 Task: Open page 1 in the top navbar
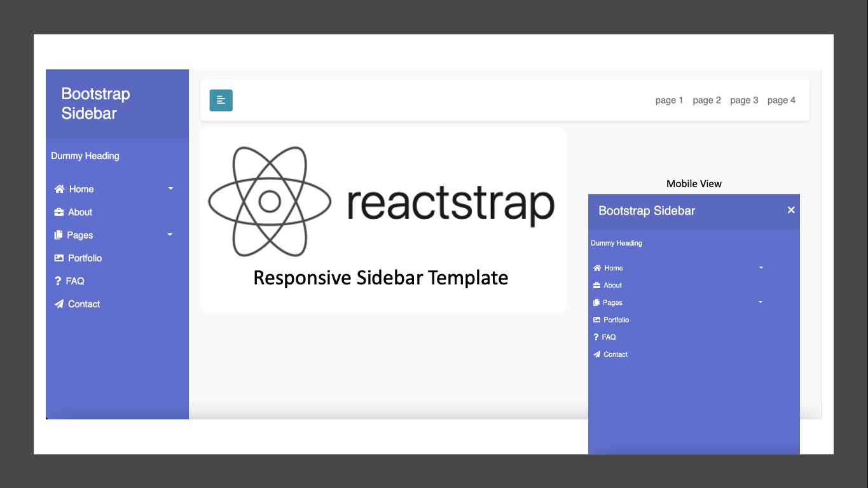click(669, 100)
